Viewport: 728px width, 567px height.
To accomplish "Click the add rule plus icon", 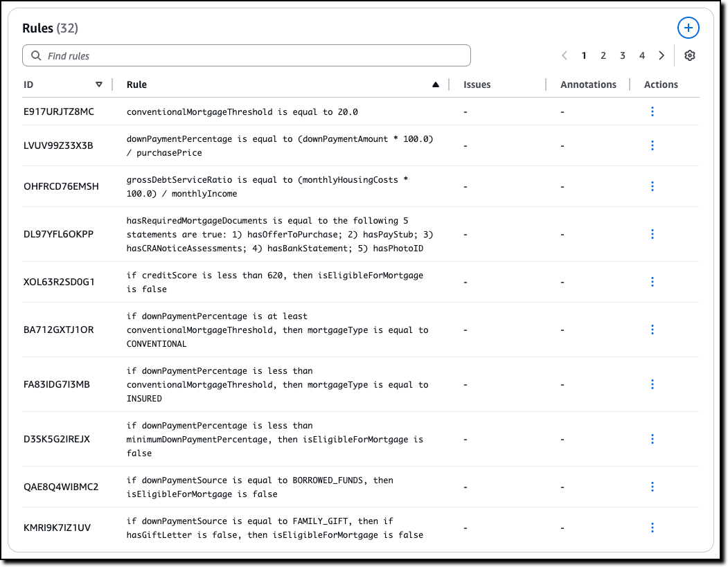I will point(688,28).
